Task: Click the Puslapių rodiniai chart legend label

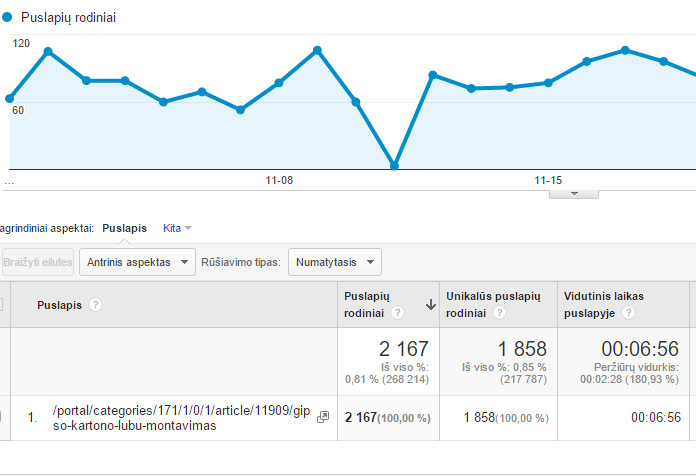Action: 68,17
